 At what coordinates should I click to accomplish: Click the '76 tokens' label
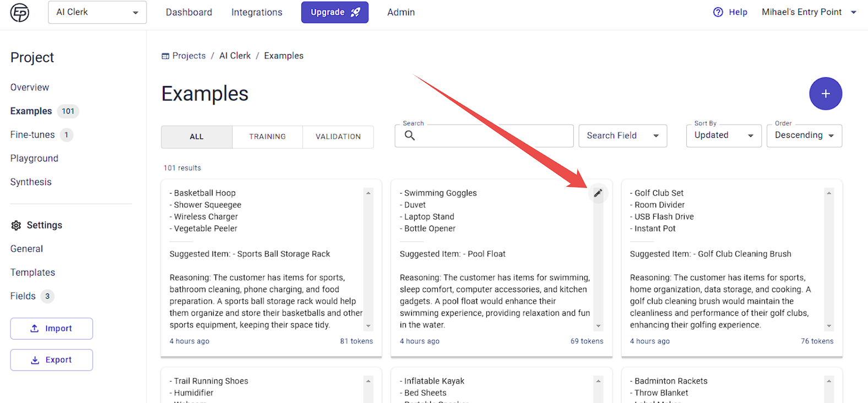click(817, 341)
